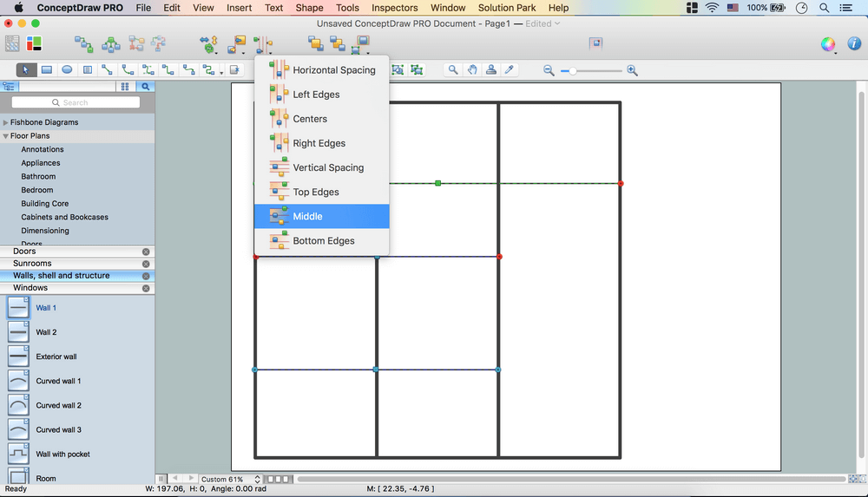Select the Curved wall 2 shape
This screenshot has width=868, height=497.
(x=18, y=405)
